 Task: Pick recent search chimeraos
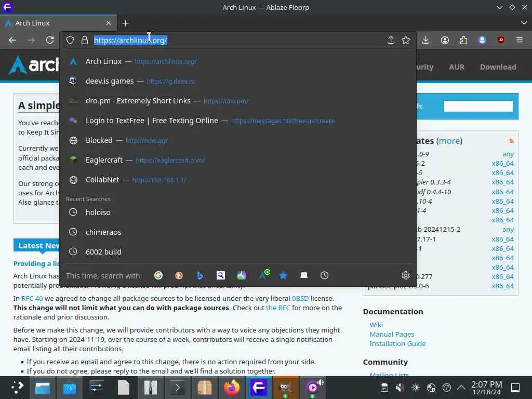238,232
